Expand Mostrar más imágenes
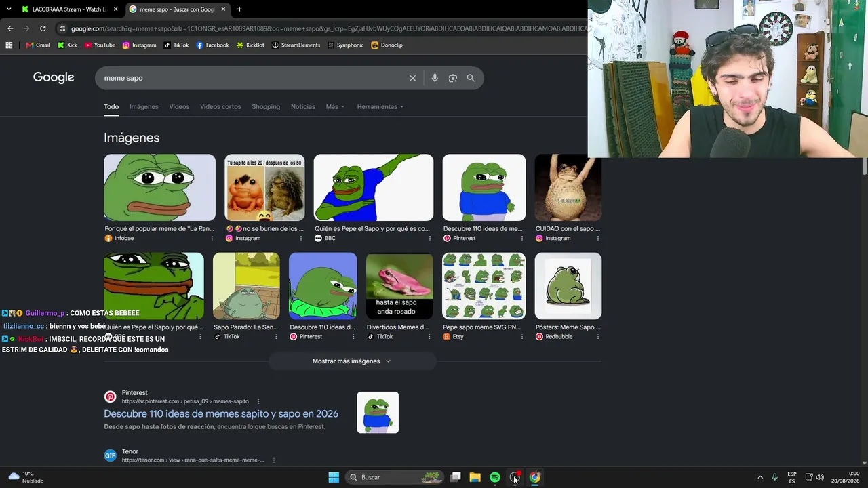 click(x=352, y=361)
